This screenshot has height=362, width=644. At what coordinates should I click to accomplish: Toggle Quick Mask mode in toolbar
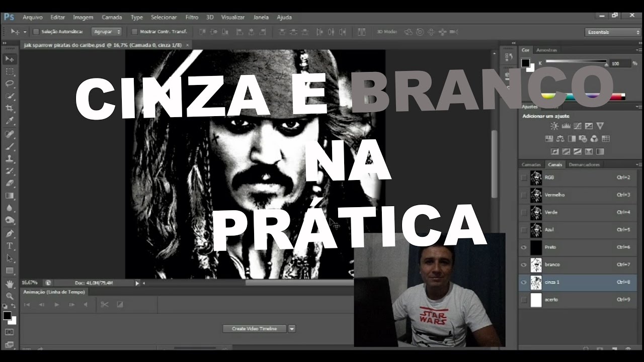click(x=9, y=332)
